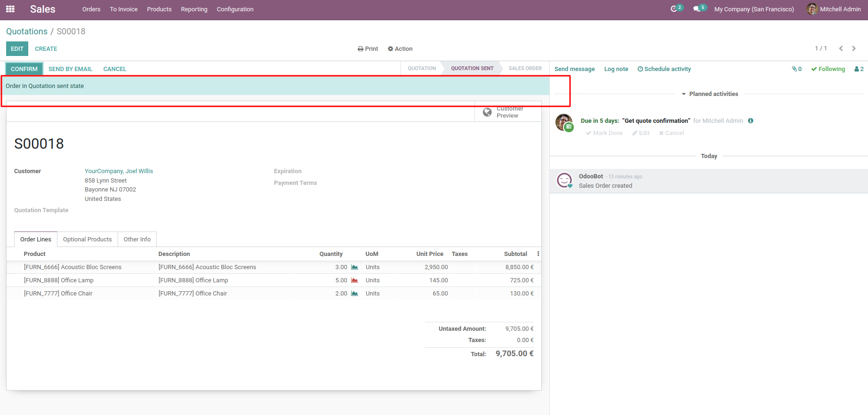Viewport: 868px width, 415px height.
Task: Confirm the quotation
Action: coord(24,69)
